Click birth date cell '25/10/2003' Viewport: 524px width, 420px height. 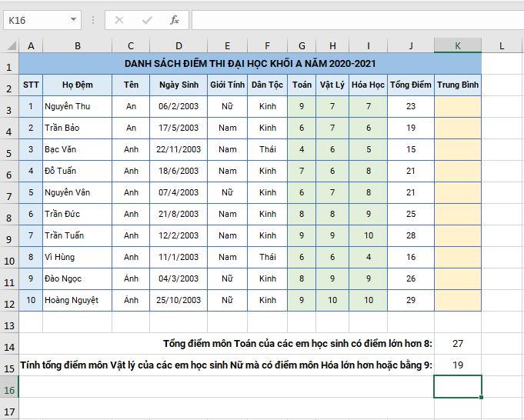coord(179,300)
